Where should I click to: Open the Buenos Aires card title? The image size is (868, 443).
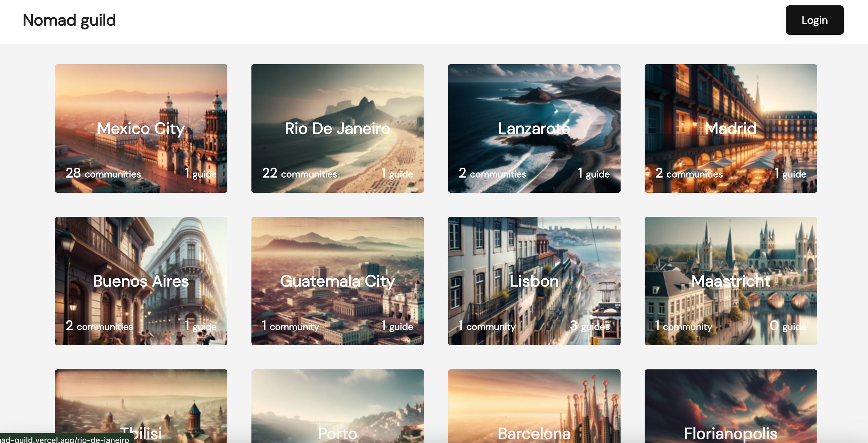coord(141,281)
